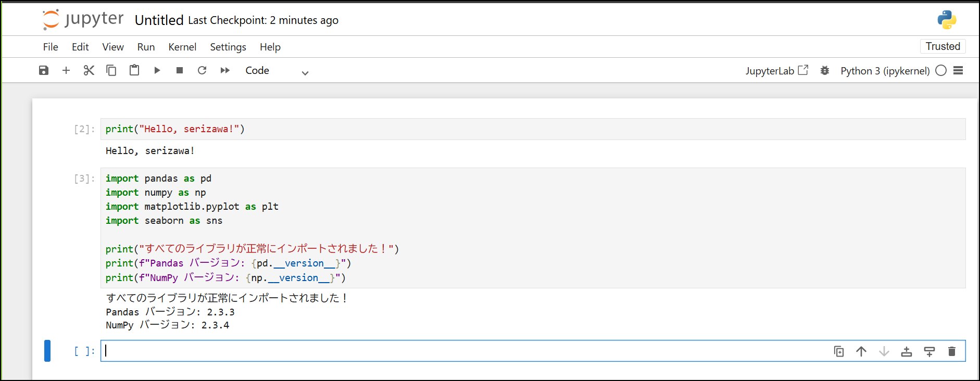
Task: Copy the selected cell from the toolbar
Action: point(111,70)
